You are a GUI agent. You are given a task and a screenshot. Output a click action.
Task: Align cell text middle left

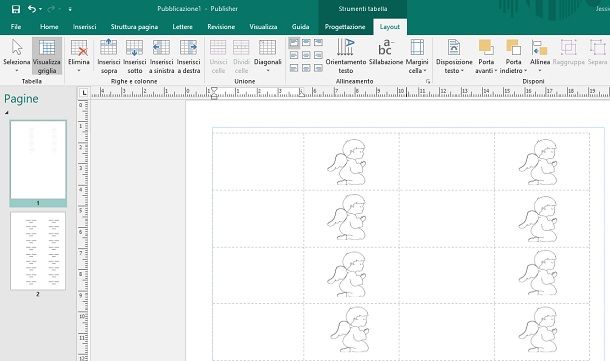pyautogui.click(x=294, y=55)
